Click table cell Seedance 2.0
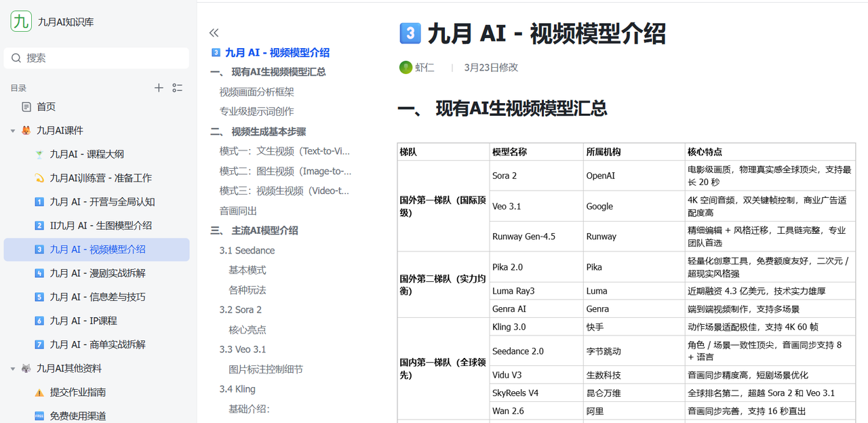868x423 pixels. 518,351
